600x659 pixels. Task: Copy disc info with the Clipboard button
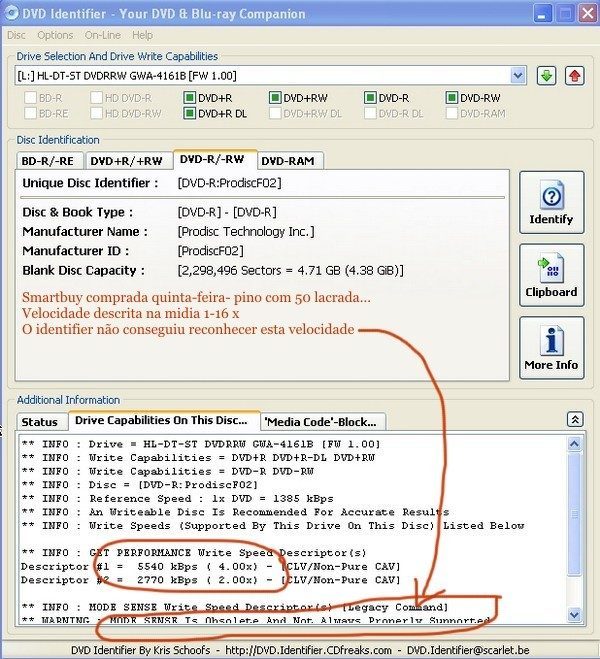(551, 275)
